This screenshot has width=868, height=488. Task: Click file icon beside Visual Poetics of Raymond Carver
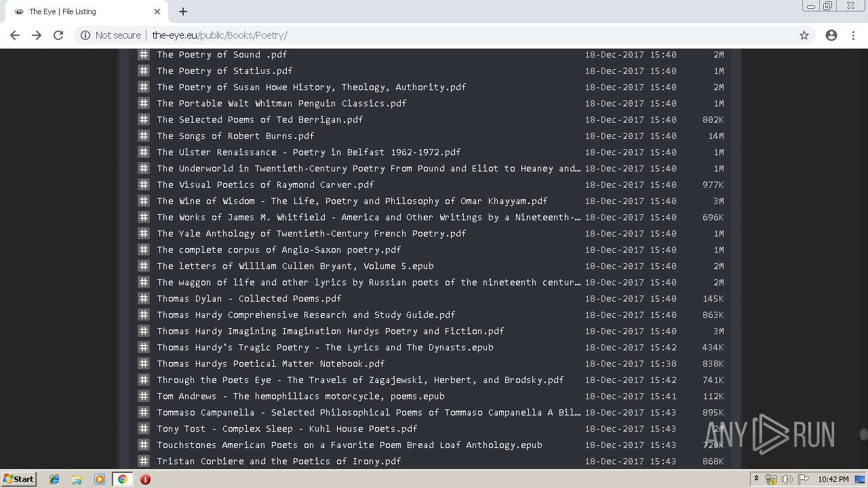pyautogui.click(x=144, y=184)
